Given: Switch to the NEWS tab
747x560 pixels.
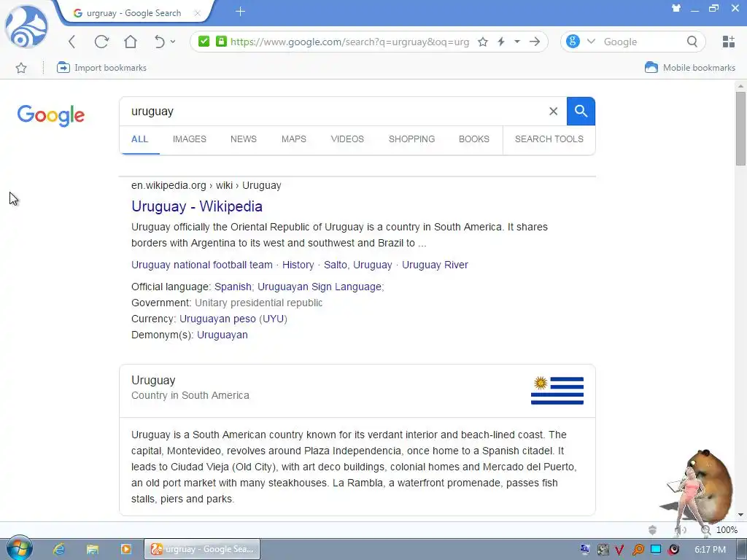Looking at the screenshot, I should [244, 139].
